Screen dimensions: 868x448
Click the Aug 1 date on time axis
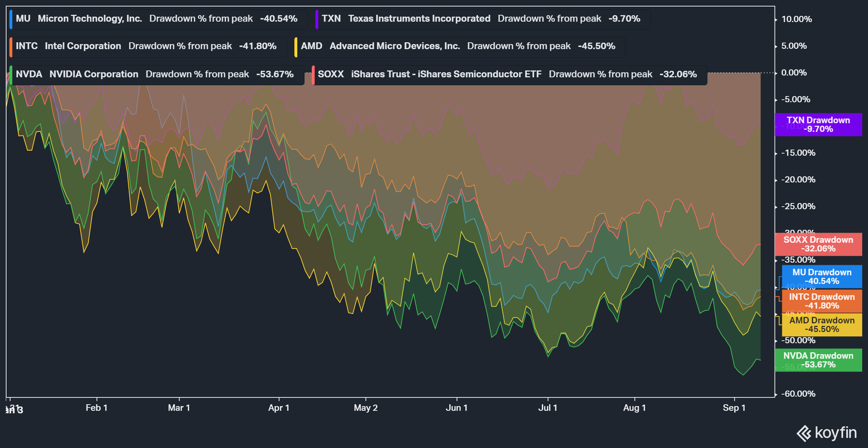[635, 408]
